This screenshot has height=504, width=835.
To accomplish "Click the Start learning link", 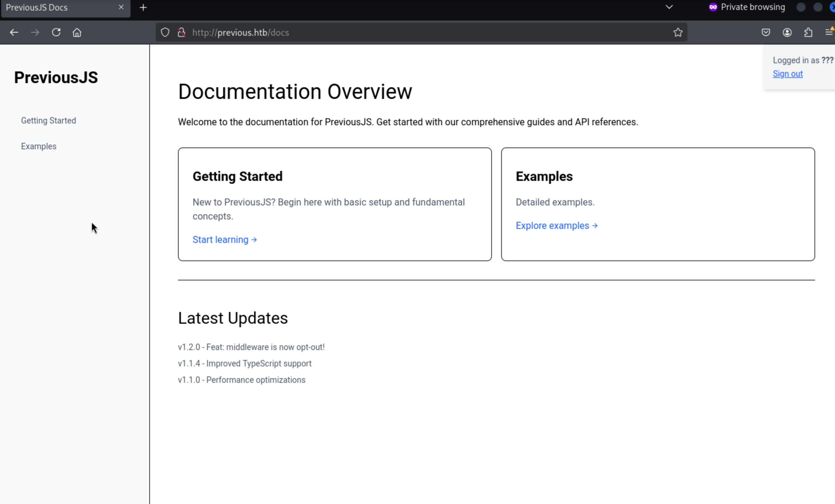I will coord(224,240).
